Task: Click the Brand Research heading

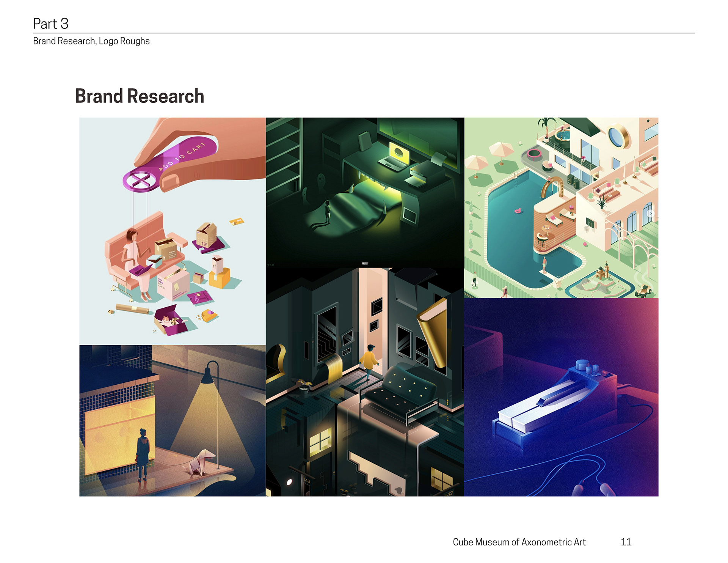Action: point(140,96)
